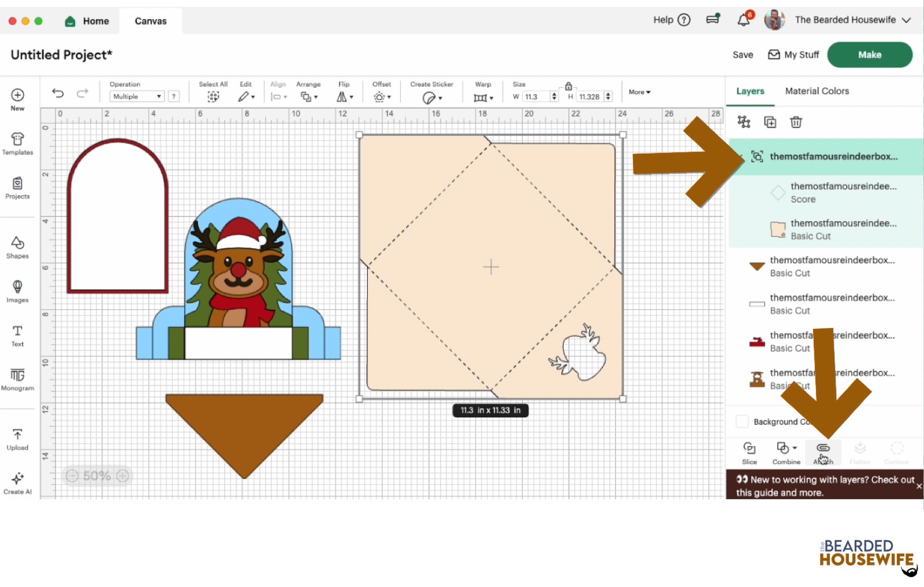Toggle the size aspect ratio lock
924x587 pixels.
click(x=568, y=86)
